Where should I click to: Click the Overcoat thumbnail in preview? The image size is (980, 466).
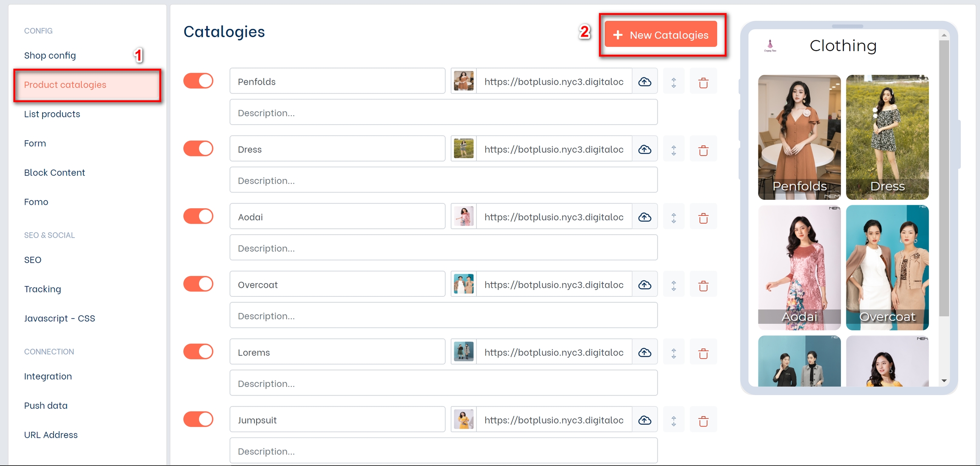click(x=887, y=268)
